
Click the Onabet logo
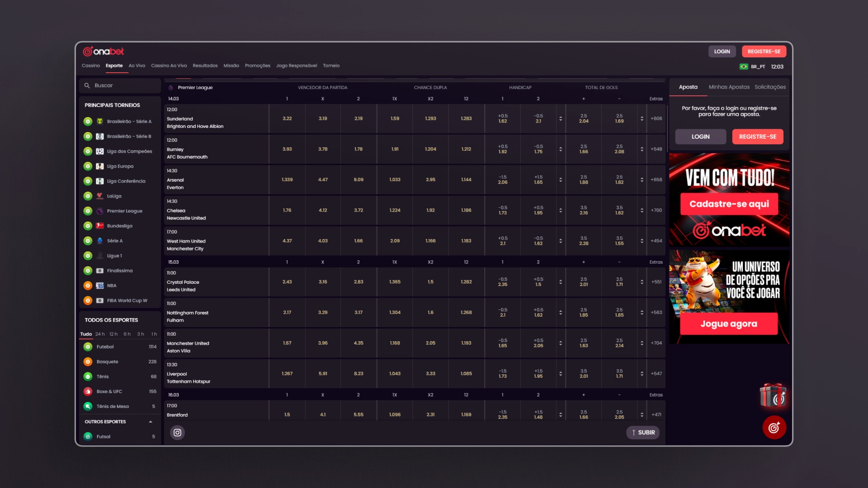(x=104, y=52)
